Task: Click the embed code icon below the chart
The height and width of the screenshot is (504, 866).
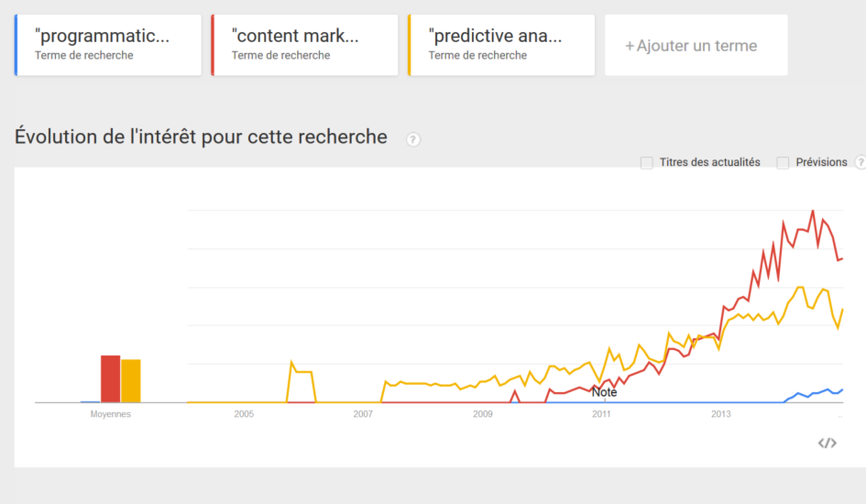Action: click(827, 443)
